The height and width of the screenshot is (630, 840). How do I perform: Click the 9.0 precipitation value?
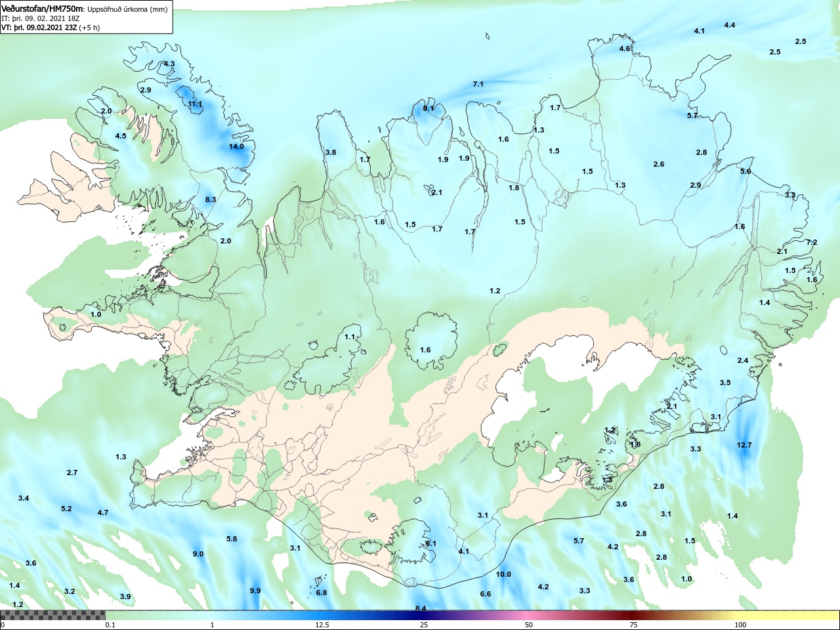click(198, 554)
